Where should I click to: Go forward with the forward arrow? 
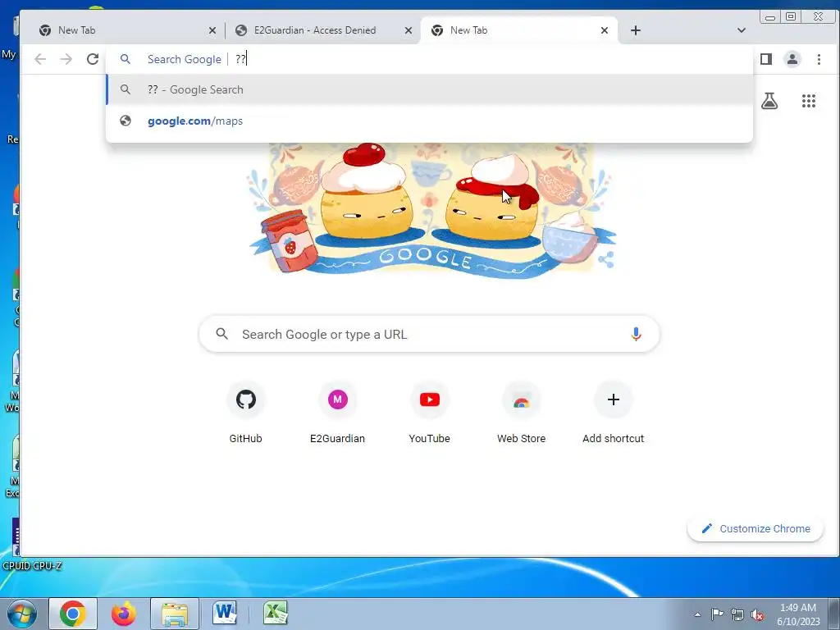(x=66, y=59)
